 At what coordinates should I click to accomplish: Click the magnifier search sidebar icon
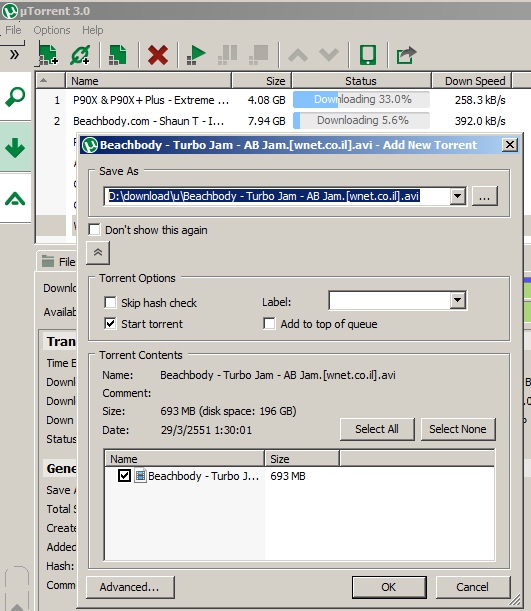pyautogui.click(x=15, y=96)
